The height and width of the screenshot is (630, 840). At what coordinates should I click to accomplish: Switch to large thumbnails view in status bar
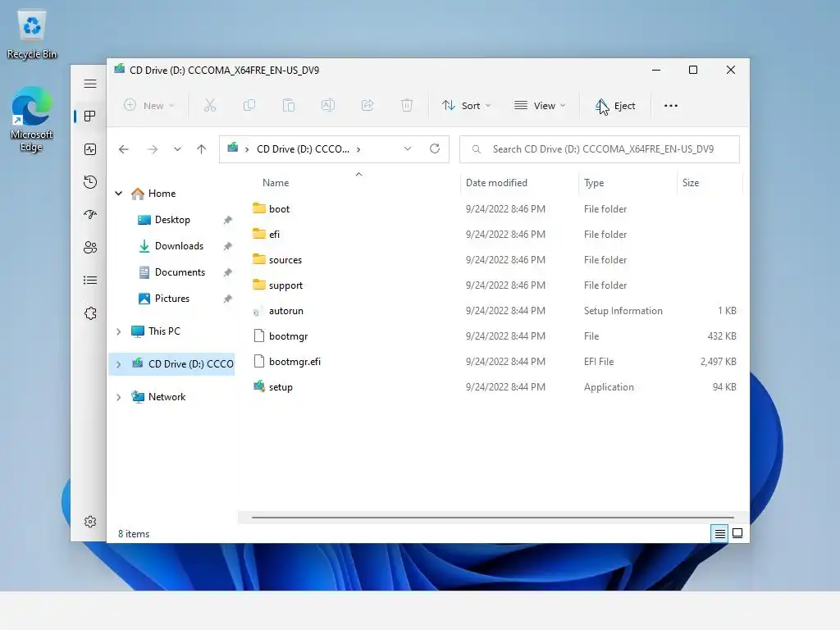(737, 533)
